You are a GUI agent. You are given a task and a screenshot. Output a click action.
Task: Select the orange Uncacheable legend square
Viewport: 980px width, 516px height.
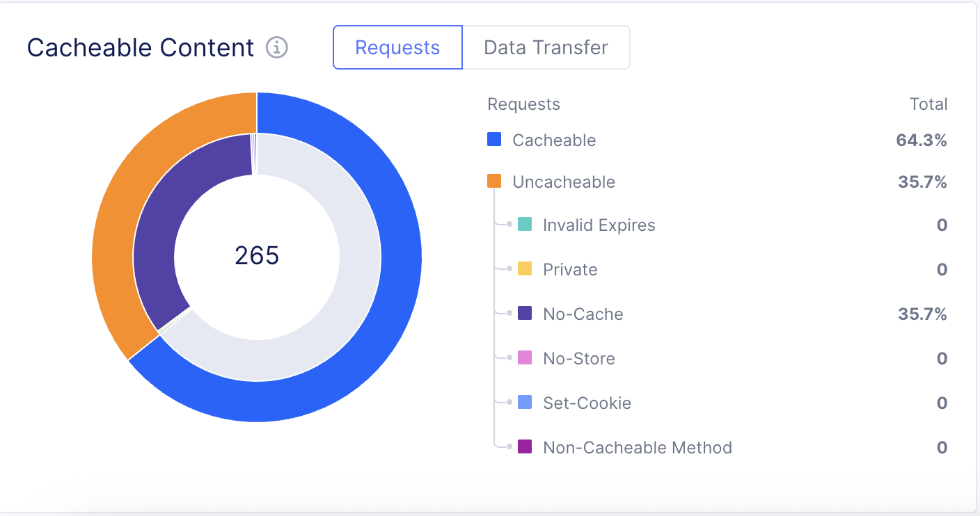(x=493, y=181)
